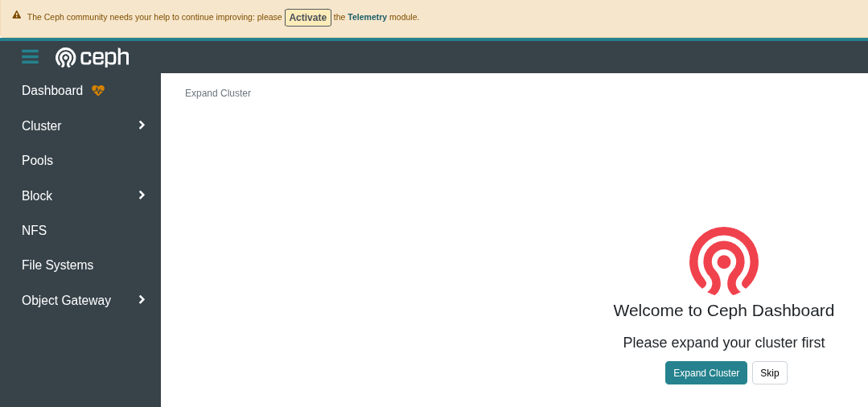Expand the Cluster submenu chevron
868x407 pixels.
point(142,125)
